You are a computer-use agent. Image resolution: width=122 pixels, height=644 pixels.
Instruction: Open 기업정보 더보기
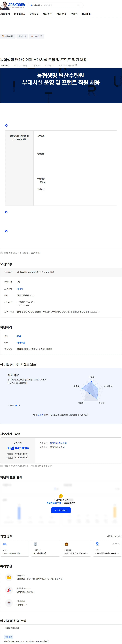point(114,536)
